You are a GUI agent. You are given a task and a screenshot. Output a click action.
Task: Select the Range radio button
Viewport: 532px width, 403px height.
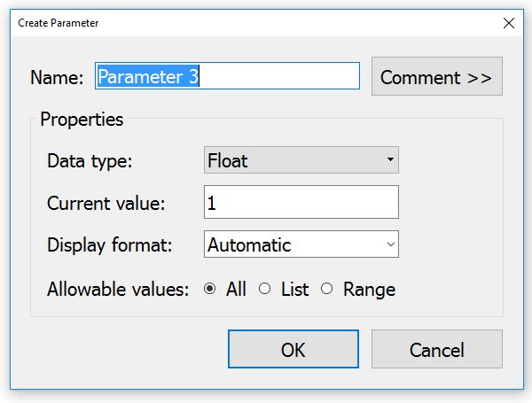pyautogui.click(x=327, y=289)
